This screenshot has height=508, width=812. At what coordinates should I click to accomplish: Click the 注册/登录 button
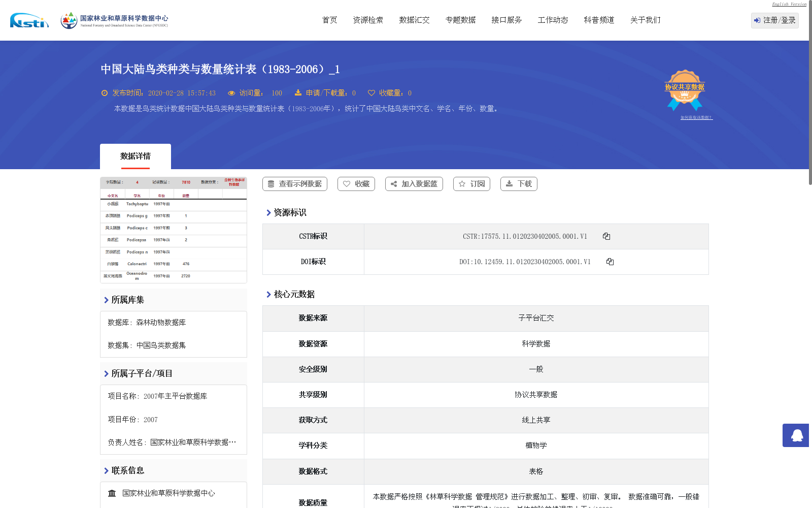(775, 20)
